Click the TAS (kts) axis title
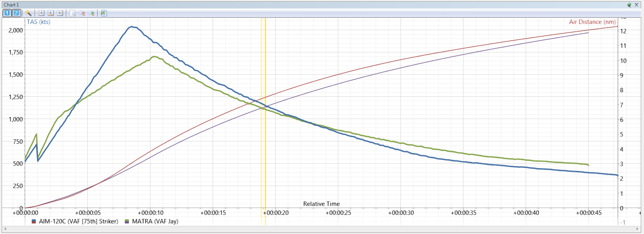Image resolution: width=644 pixels, height=234 pixels. pos(39,22)
